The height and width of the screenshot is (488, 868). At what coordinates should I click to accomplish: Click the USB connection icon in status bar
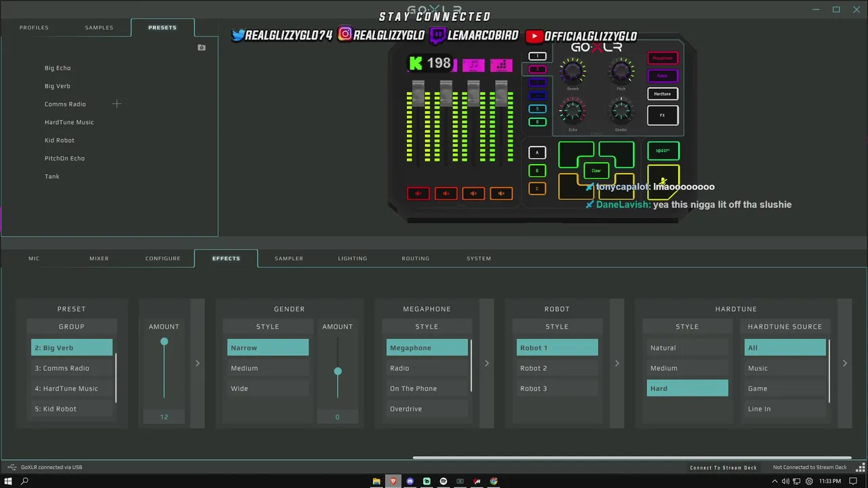pos(12,467)
